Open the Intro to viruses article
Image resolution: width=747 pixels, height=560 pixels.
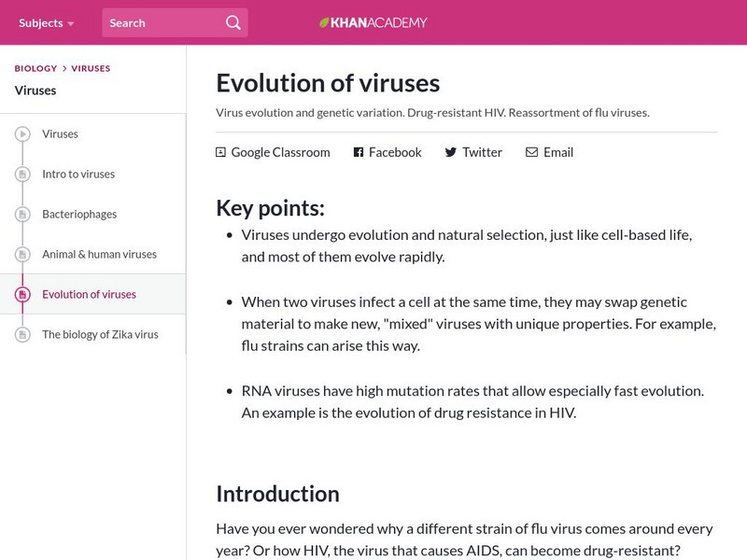[x=78, y=174]
